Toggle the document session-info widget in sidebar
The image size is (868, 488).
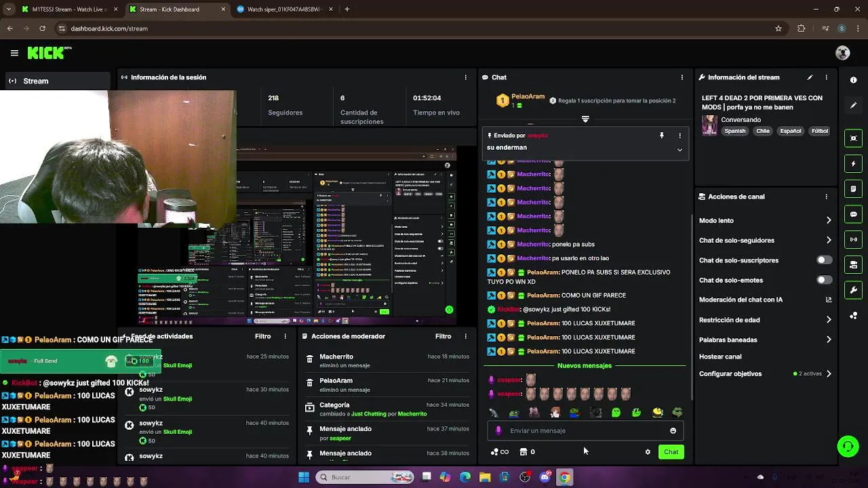point(854,188)
